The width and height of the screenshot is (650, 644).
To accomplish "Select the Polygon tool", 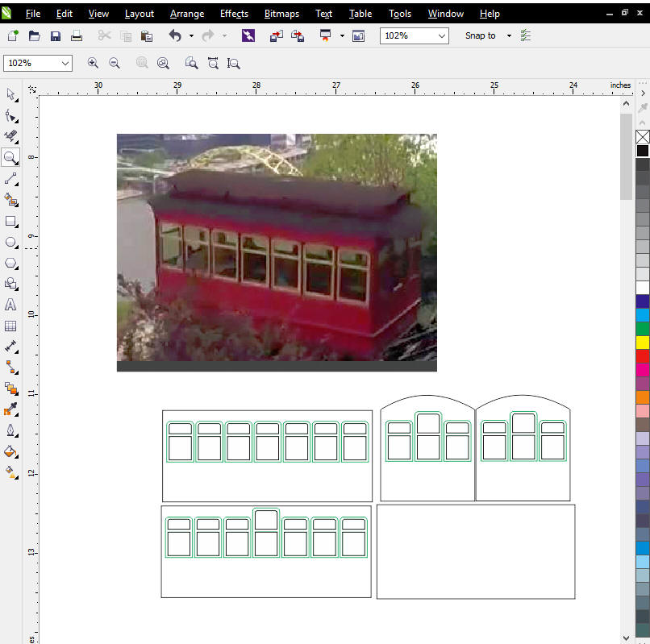I will tap(10, 263).
